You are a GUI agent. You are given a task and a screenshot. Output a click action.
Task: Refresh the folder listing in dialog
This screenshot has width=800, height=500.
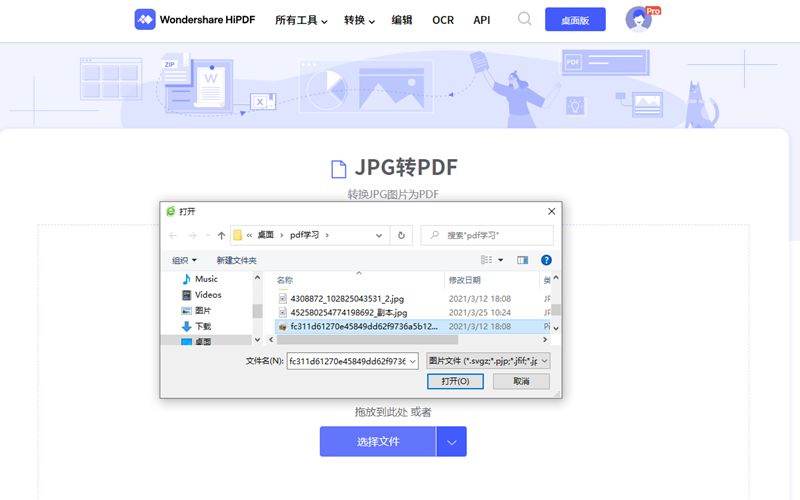[401, 236]
